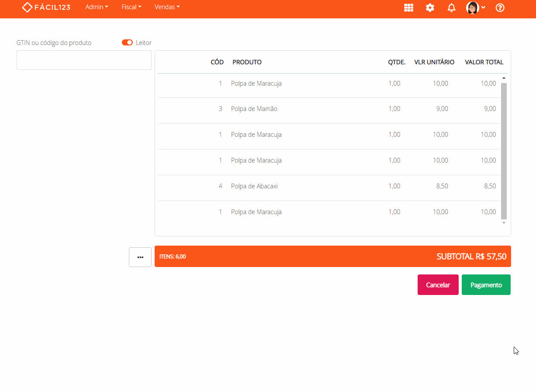This screenshot has width=536, height=392.
Task: Open user profile chevron dropdown
Action: pyautogui.click(x=483, y=7)
